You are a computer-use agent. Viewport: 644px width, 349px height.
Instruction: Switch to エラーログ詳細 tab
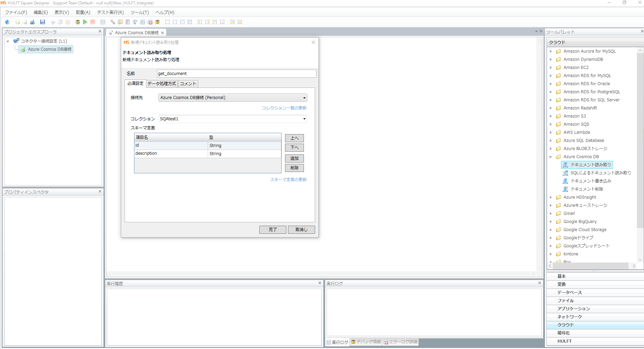point(401,342)
